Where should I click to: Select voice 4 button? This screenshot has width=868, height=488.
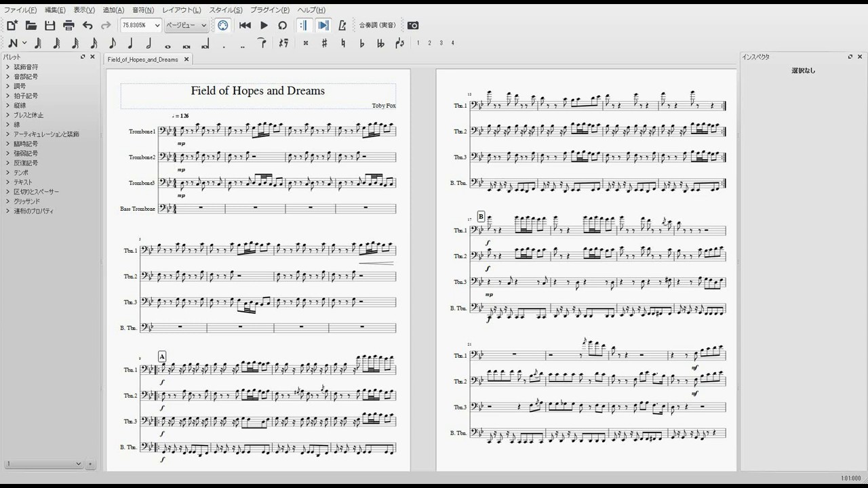(453, 43)
